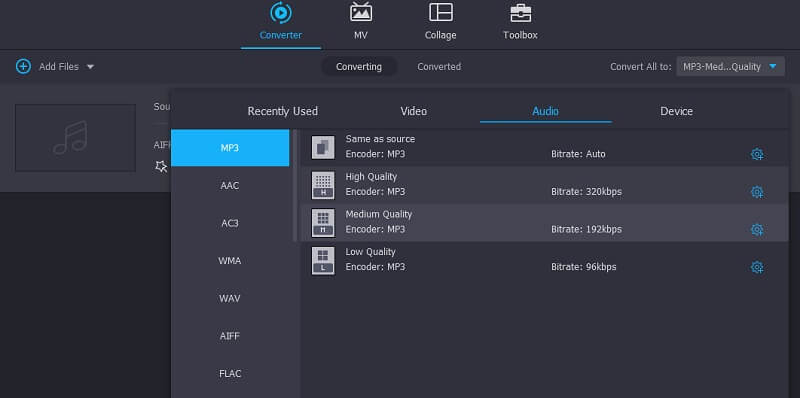Open settings gear for Same as source

pyautogui.click(x=757, y=154)
